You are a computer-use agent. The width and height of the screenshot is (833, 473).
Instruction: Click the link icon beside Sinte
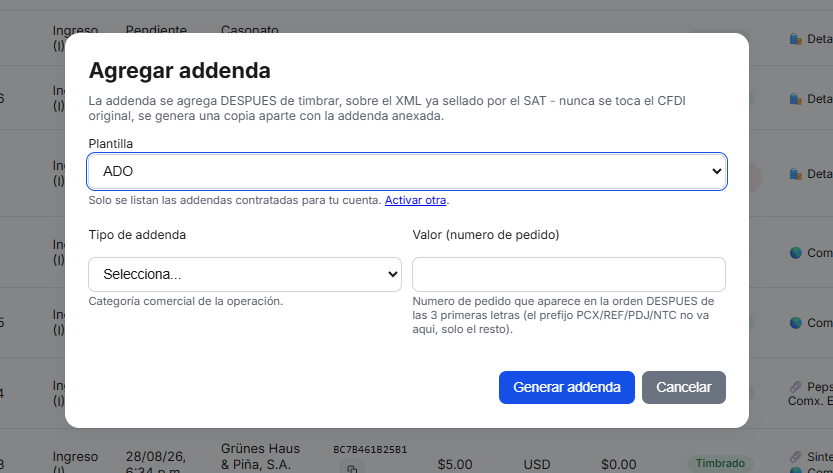pos(795,457)
